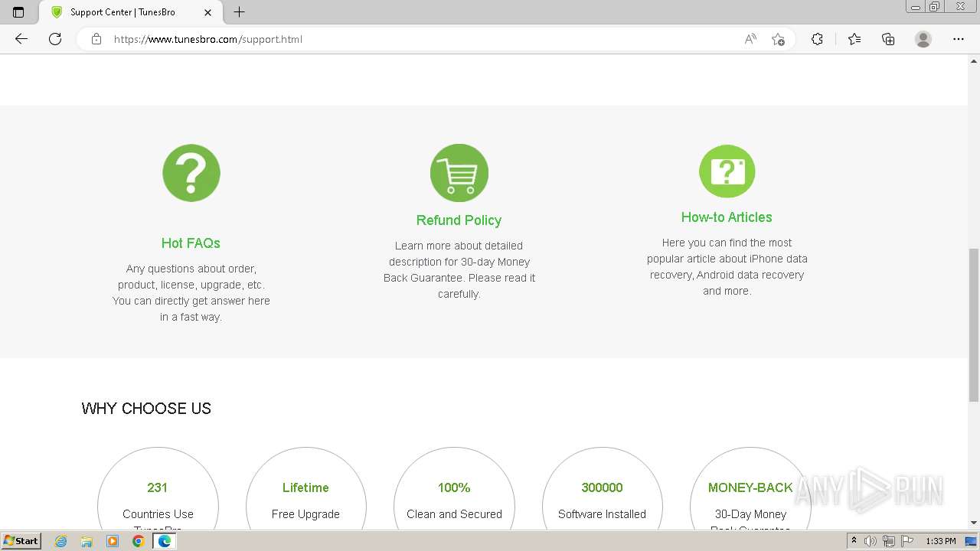
Task: Open the user profile menu
Action: pos(923,39)
